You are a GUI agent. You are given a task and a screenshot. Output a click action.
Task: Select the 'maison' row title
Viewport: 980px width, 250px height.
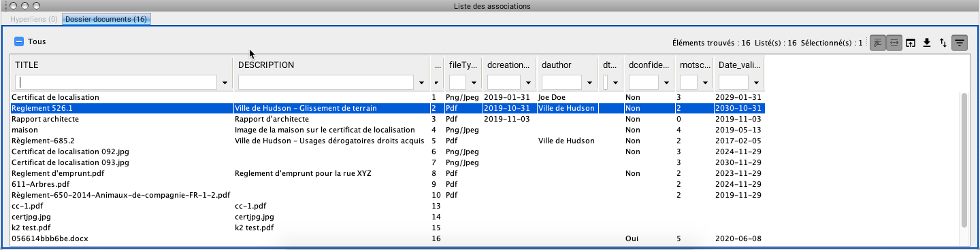point(24,130)
